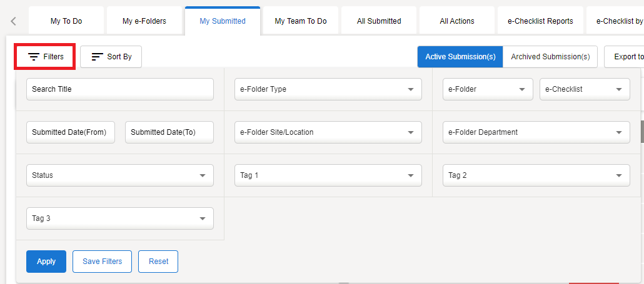Switch to the All Submitted tab

click(379, 21)
